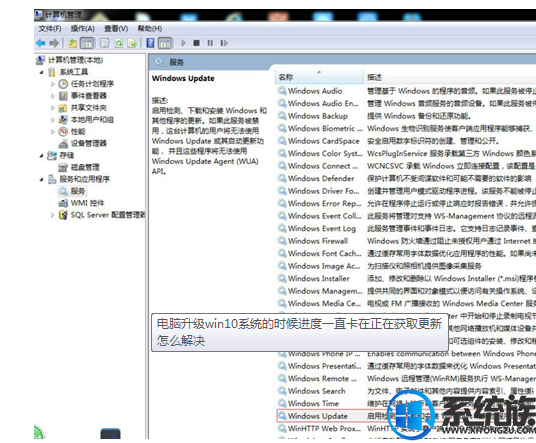Select 服务 under 服务和应用程序
Screen dimensions: 536x443
78,191
